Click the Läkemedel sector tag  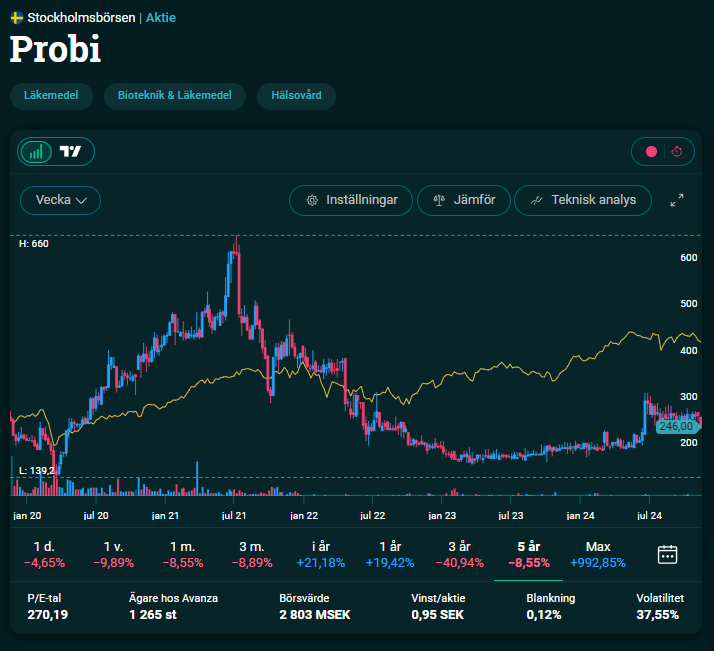coord(51,96)
